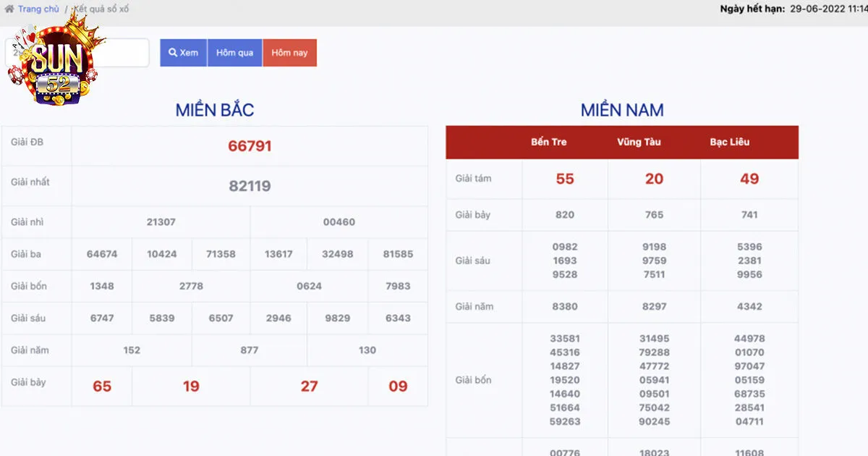Click the MIỀN NAM heading
The width and height of the screenshot is (868, 456).
coord(622,110)
